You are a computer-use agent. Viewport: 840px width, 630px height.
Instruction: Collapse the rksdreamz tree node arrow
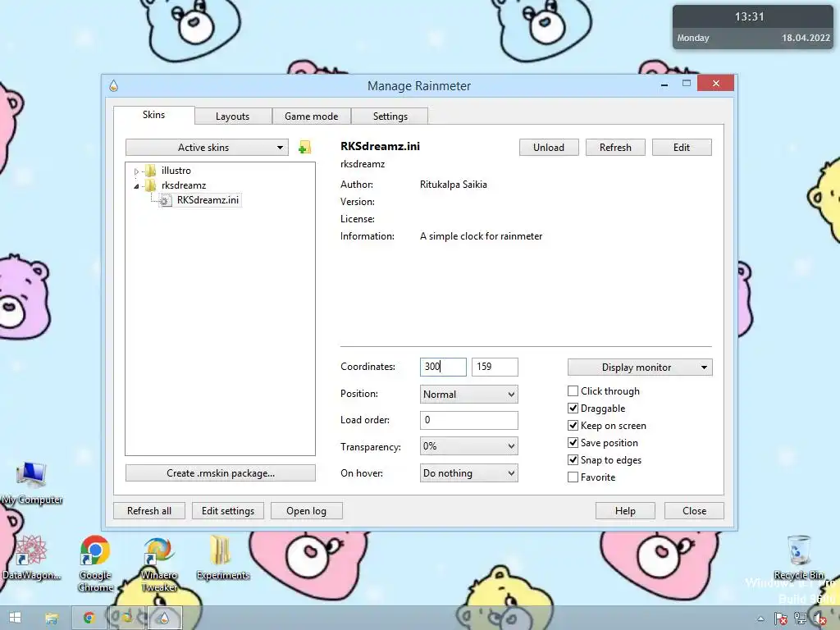tap(137, 186)
